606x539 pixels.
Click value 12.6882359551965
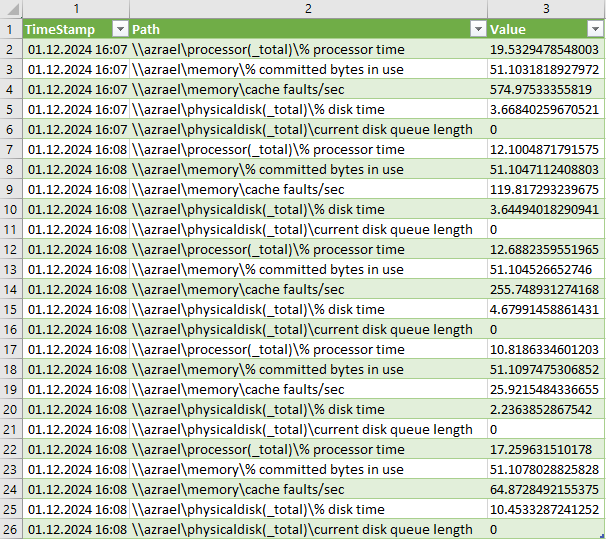tap(544, 250)
